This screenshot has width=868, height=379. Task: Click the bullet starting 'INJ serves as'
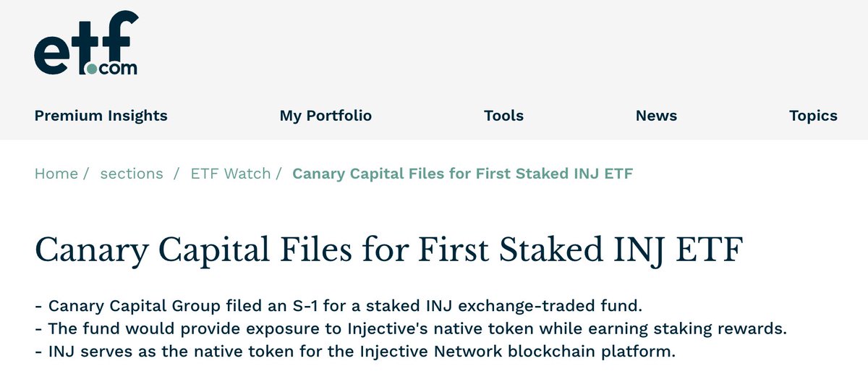pos(355,352)
